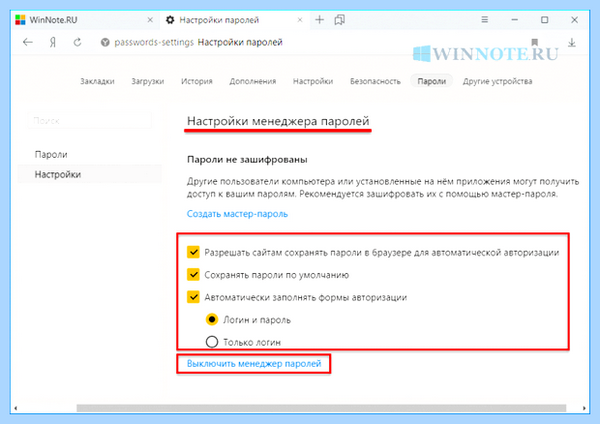Uncheck Автоматически заполнять формы авторизации checkbox
Image resolution: width=600 pixels, height=424 pixels.
pyautogui.click(x=193, y=297)
